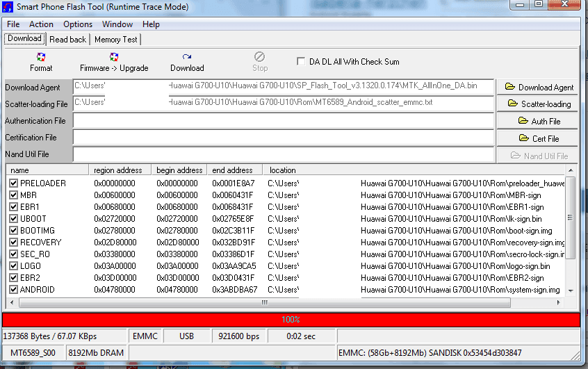Switch to the Memory Test tab
588x369 pixels.
pos(116,40)
